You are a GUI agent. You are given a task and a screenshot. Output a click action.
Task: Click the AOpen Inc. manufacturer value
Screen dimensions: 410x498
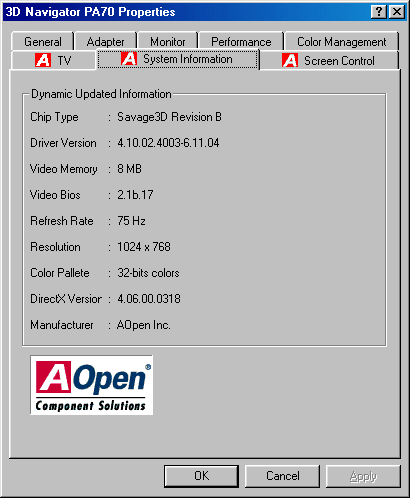click(x=143, y=325)
